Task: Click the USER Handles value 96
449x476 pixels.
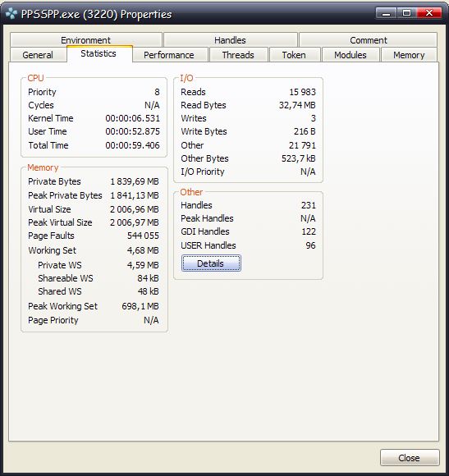Action: coord(310,245)
